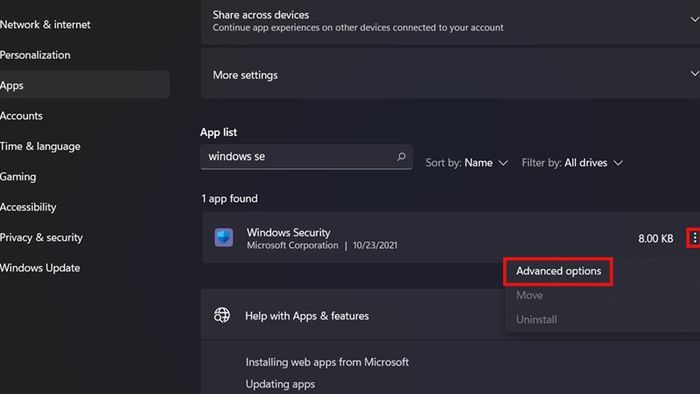Open Personalization in the sidebar

pyautogui.click(x=35, y=55)
